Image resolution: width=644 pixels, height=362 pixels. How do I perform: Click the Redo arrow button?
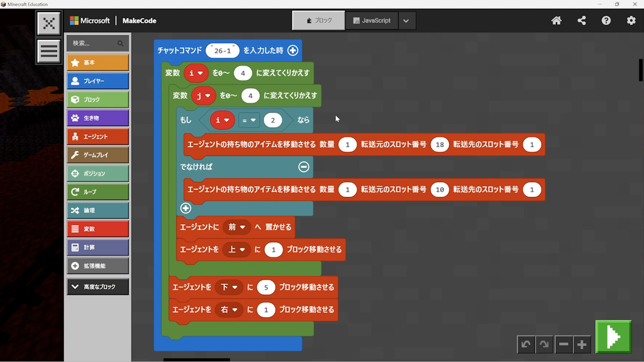[x=544, y=344]
